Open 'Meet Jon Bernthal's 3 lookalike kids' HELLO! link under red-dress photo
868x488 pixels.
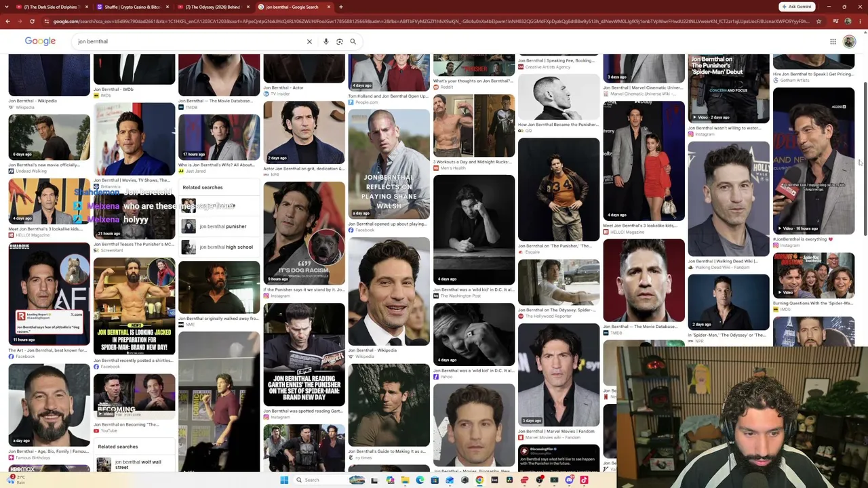[639, 226]
